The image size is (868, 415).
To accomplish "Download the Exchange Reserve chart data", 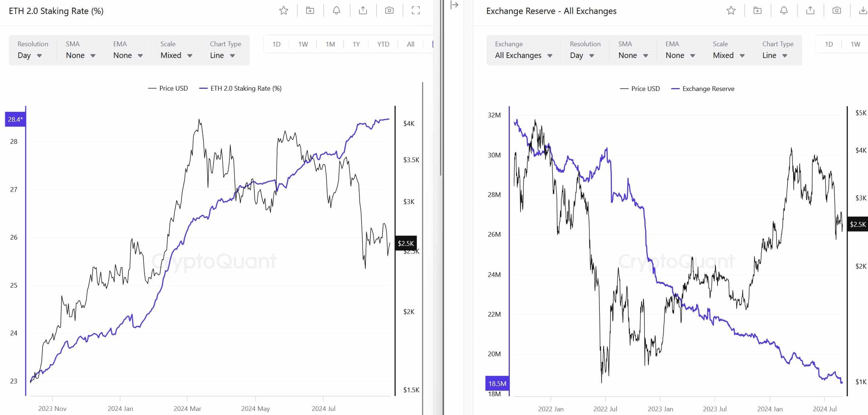I will pyautogui.click(x=863, y=11).
